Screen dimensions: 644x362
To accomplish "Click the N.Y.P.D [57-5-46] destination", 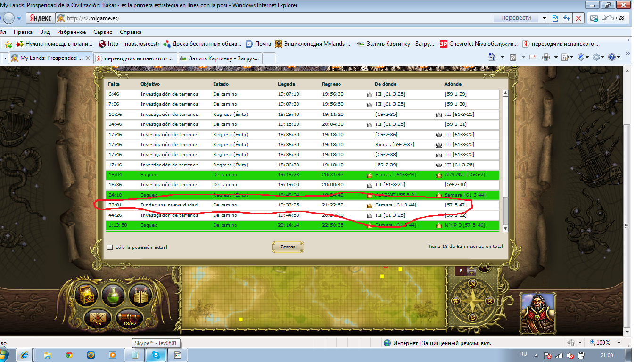I will click(x=465, y=225).
